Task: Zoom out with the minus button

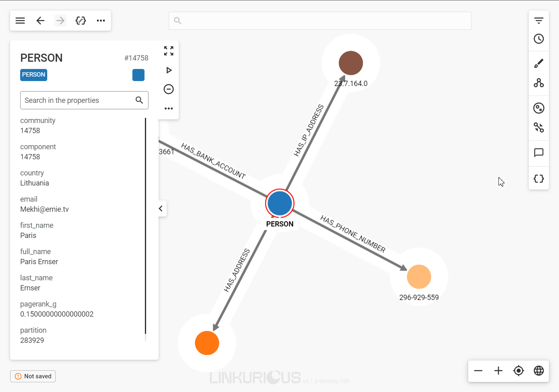Action: point(478,371)
